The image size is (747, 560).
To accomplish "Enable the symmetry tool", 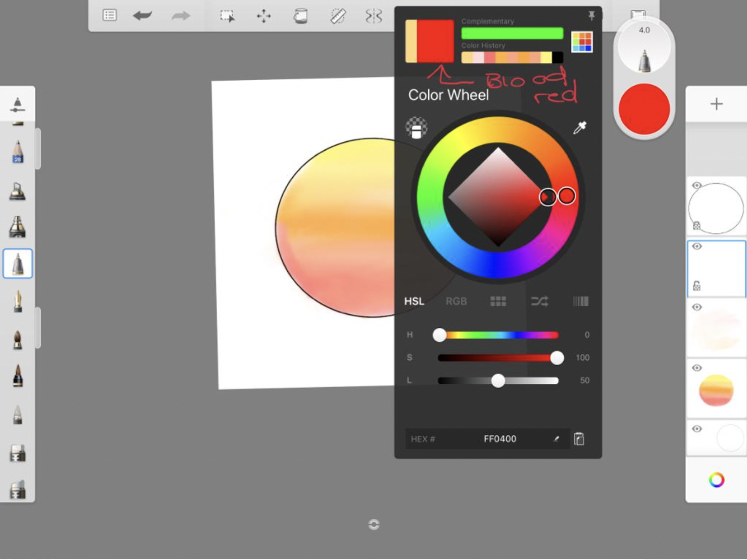I will tap(374, 16).
